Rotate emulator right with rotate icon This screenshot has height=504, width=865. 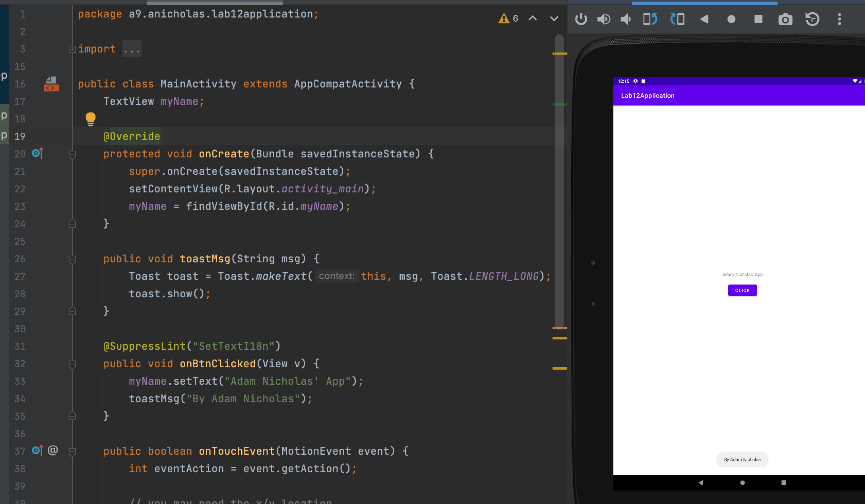pos(677,19)
